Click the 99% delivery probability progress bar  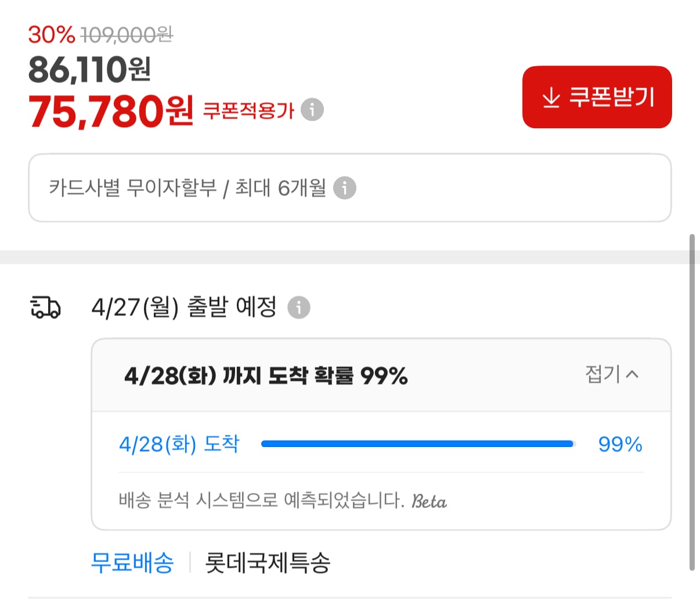(417, 444)
